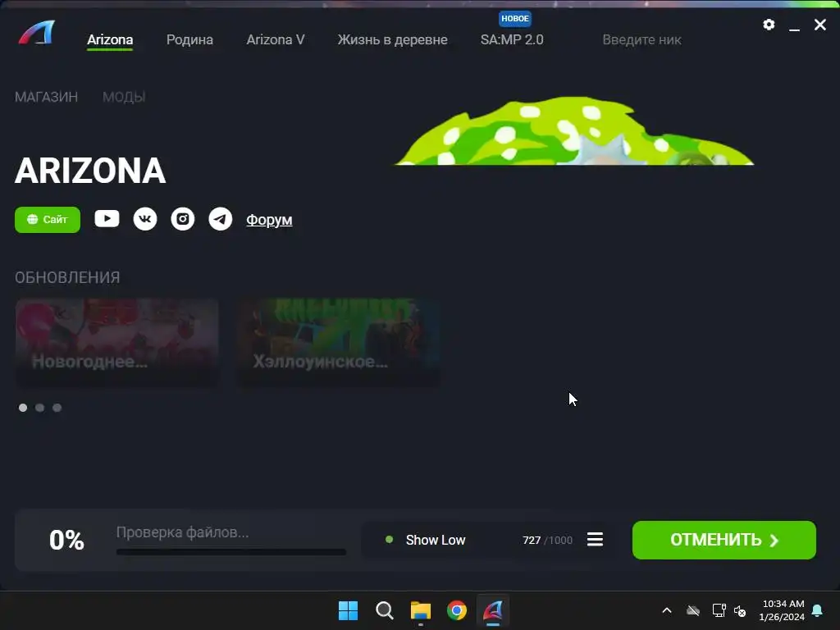Click the Введите ник nickname field
This screenshot has height=630, width=840.
tap(641, 40)
